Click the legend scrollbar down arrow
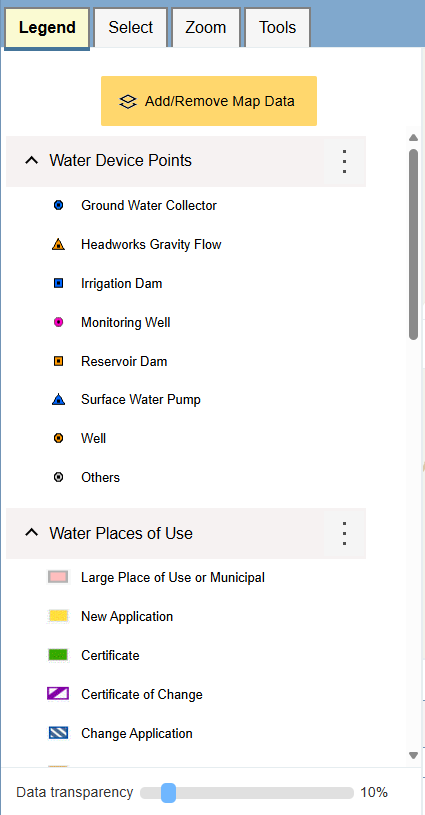Viewport: 425px width, 815px height. point(414,755)
